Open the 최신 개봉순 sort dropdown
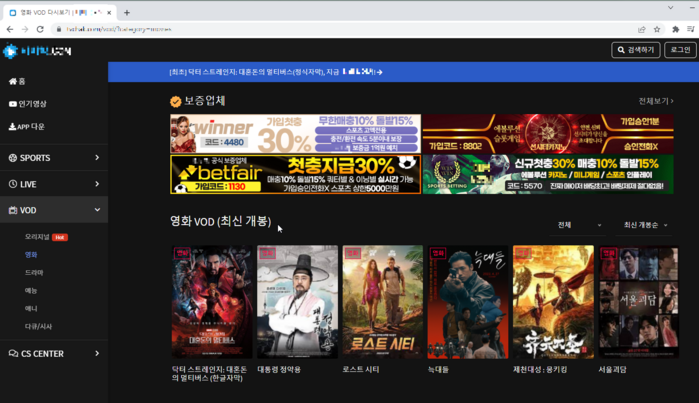Viewport: 699px width, 403px height. click(646, 225)
